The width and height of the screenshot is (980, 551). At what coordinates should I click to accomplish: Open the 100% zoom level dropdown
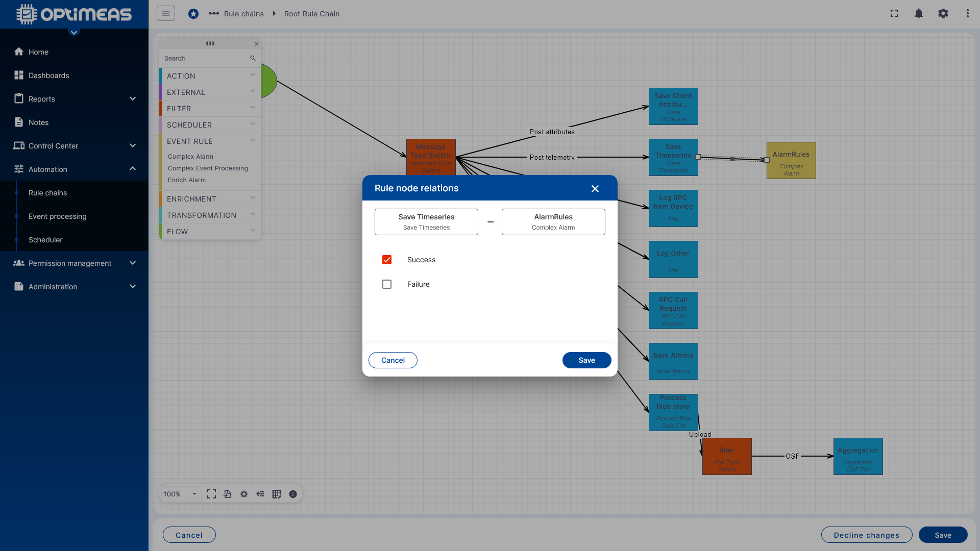click(180, 494)
